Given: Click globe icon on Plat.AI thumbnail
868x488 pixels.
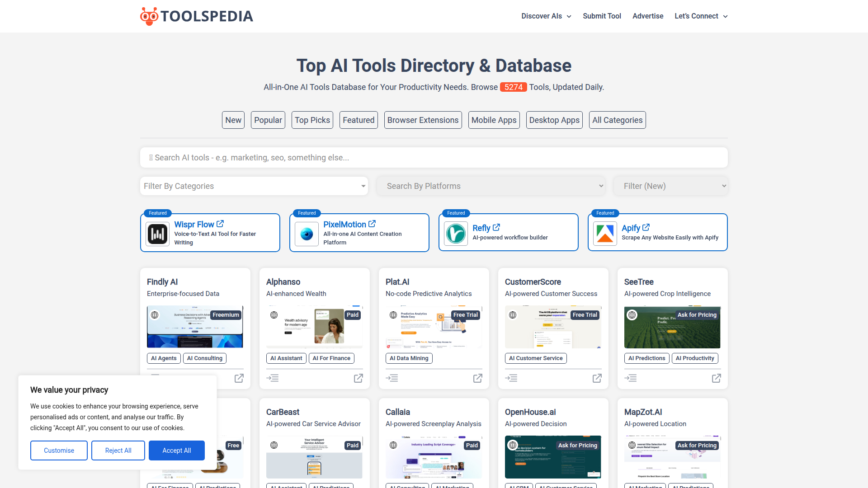Looking at the screenshot, I should click(393, 315).
